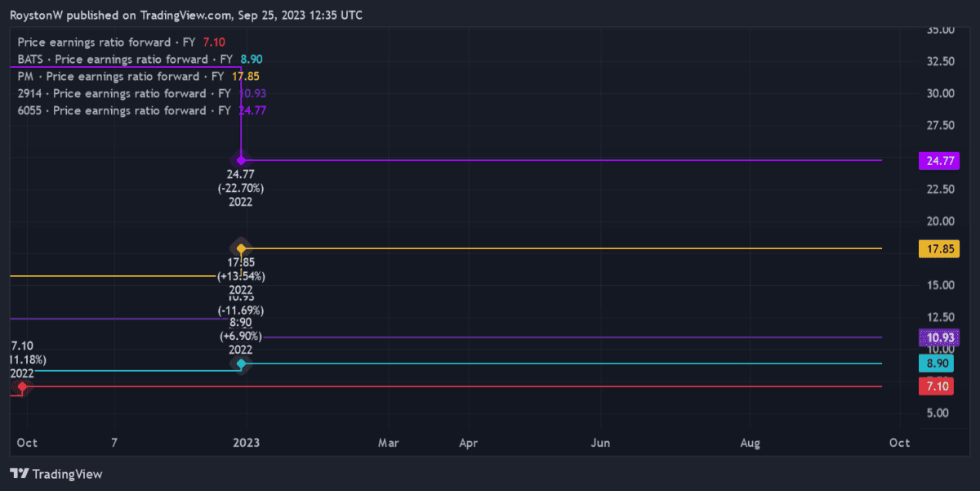
Task: Click the Aug label on time axis
Action: point(750,443)
